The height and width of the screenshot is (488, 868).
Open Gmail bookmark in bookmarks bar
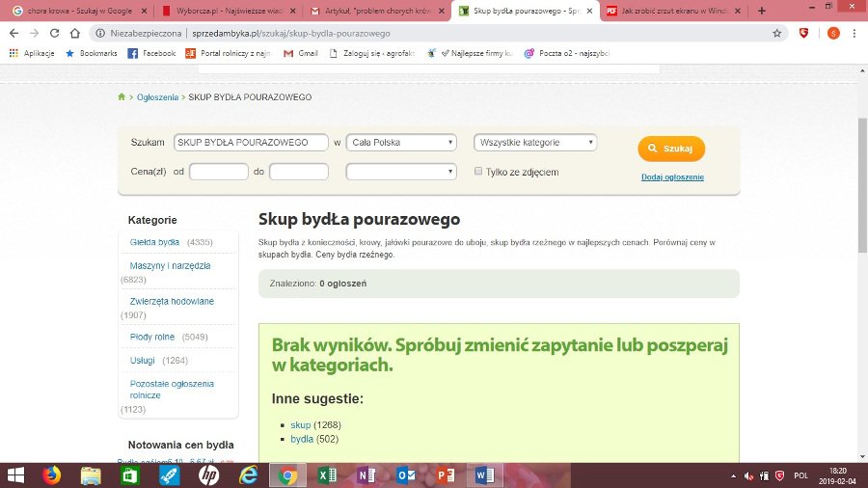[x=301, y=54]
